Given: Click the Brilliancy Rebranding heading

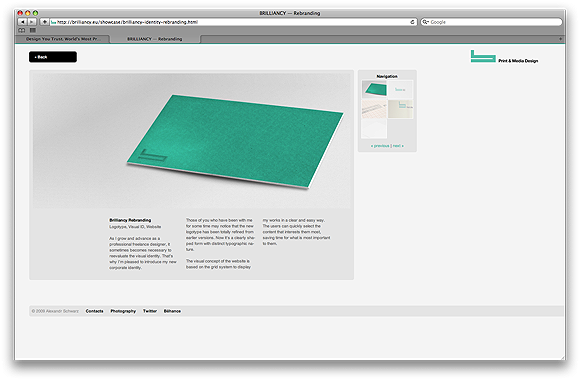Looking at the screenshot, I should 130,220.
